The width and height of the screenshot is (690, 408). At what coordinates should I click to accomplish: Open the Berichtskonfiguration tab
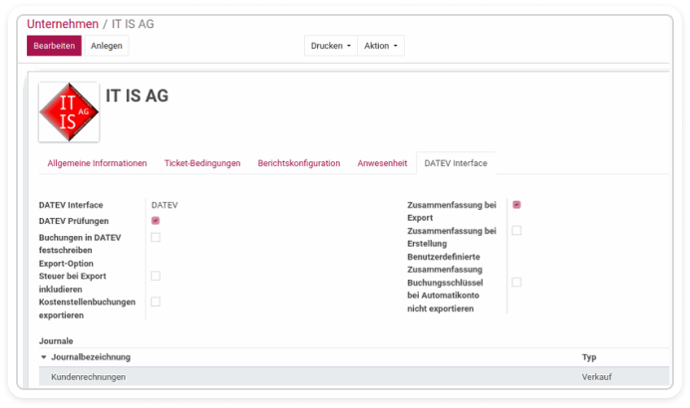(299, 163)
